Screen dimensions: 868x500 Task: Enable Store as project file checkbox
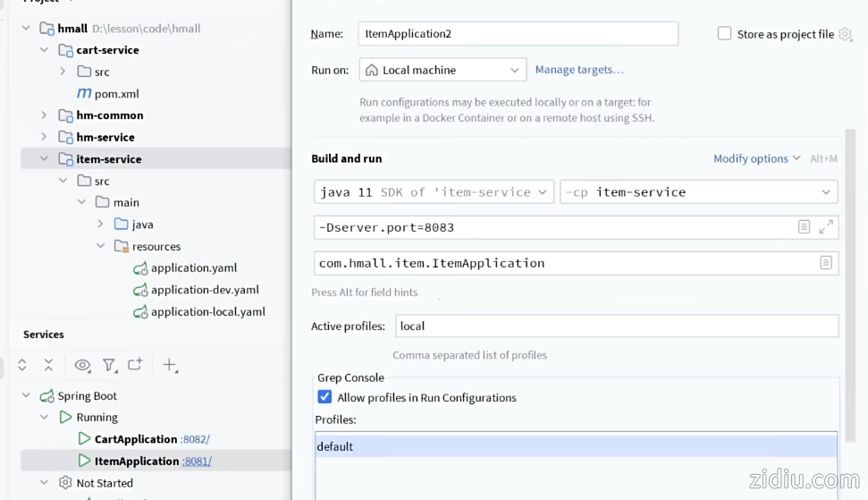pyautogui.click(x=724, y=34)
